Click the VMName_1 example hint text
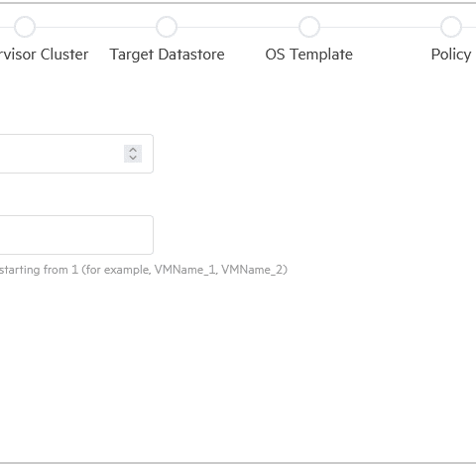 pos(185,270)
